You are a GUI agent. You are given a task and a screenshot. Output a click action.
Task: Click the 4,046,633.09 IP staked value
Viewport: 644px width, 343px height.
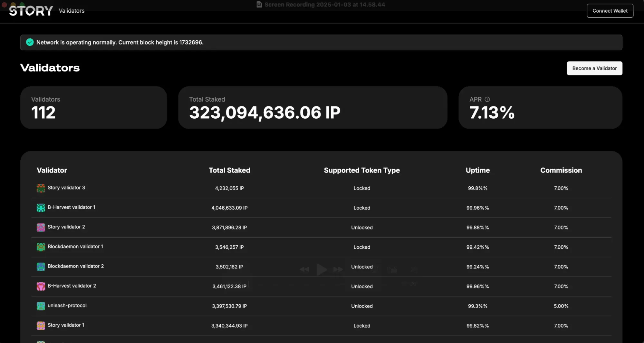pyautogui.click(x=229, y=208)
